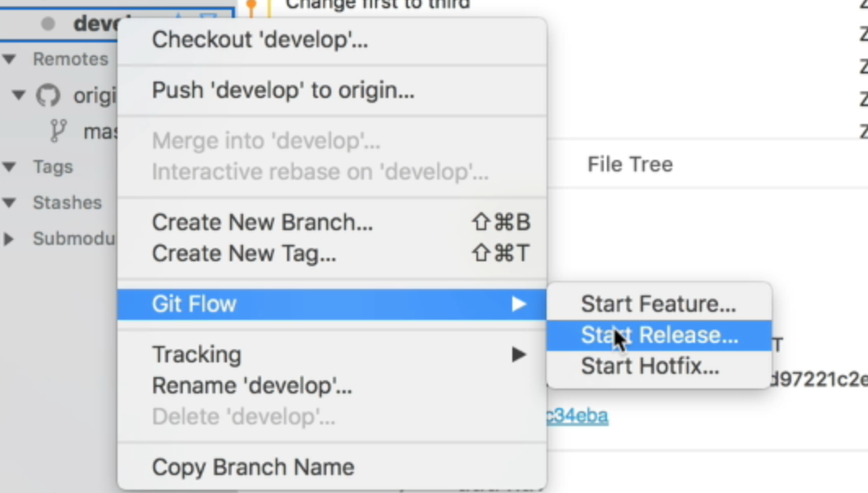Screen dimensions: 868x493
Task: Click the GitHub octocat icon beside origin
Action: (46, 95)
